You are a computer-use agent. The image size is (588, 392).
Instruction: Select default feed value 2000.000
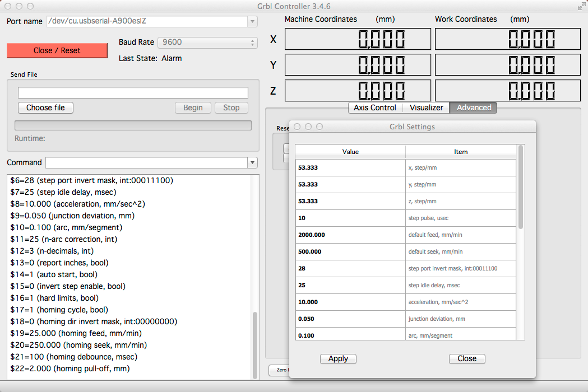[350, 235]
